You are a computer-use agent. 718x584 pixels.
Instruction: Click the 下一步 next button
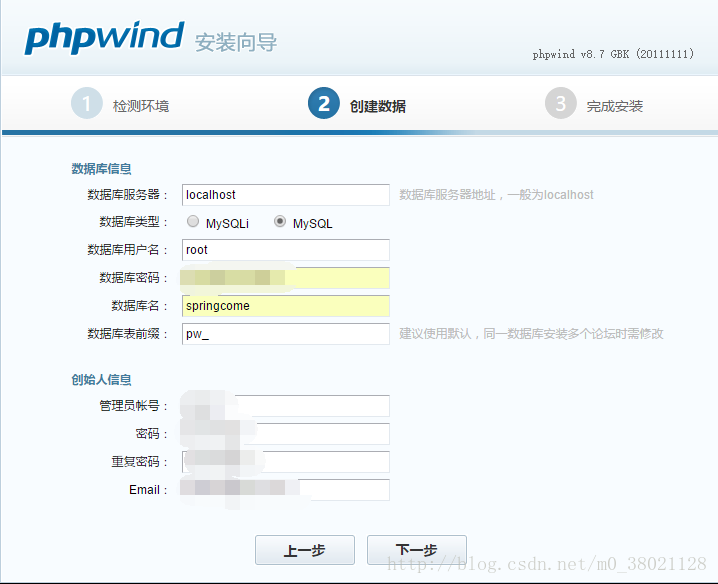coord(417,550)
